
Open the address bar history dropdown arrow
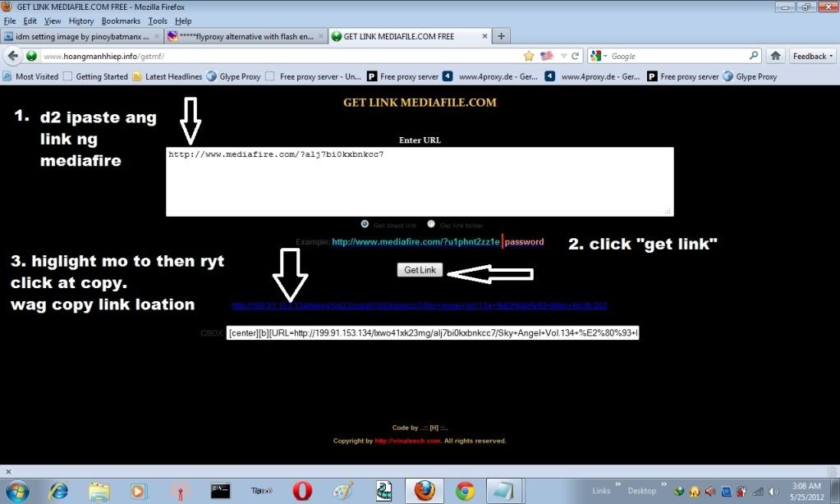pyautogui.click(x=563, y=56)
